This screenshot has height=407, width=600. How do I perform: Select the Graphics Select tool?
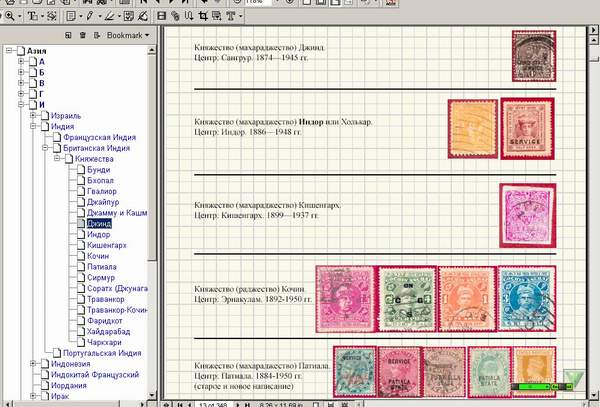52,16
